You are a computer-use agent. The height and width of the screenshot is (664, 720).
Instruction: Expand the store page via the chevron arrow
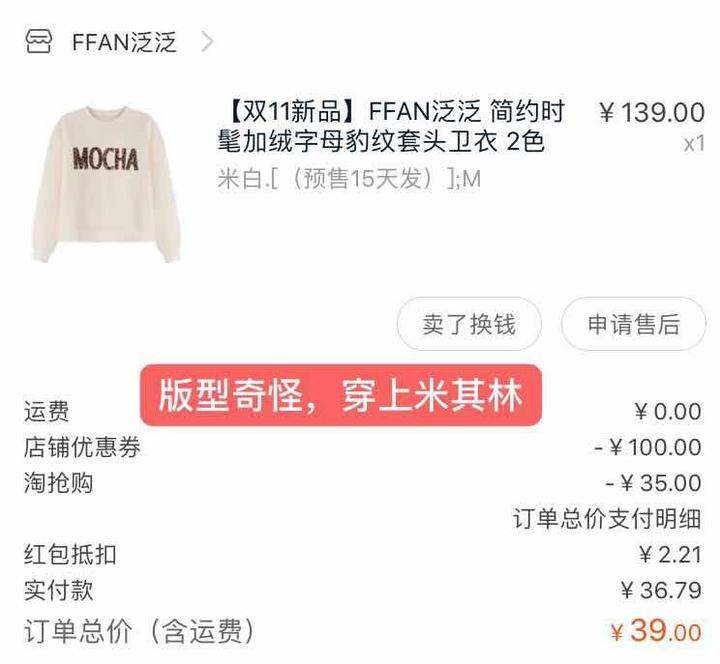click(208, 42)
